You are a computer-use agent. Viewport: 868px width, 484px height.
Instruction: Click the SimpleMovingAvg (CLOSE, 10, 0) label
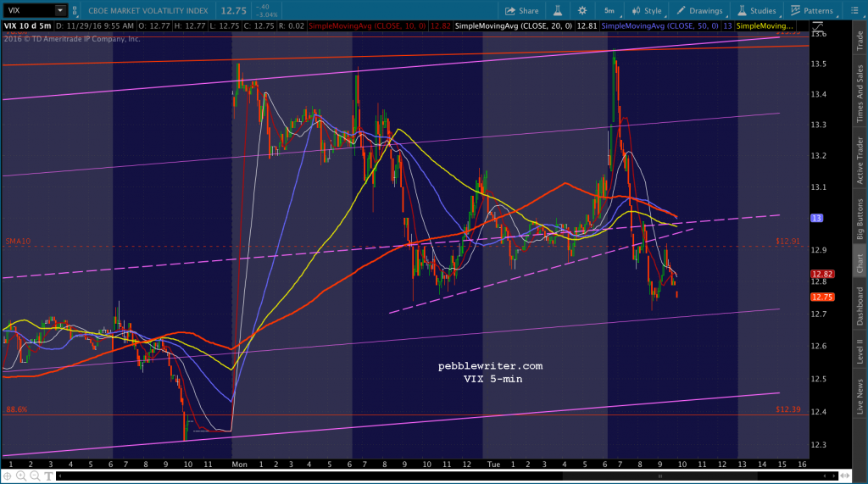[x=368, y=26]
